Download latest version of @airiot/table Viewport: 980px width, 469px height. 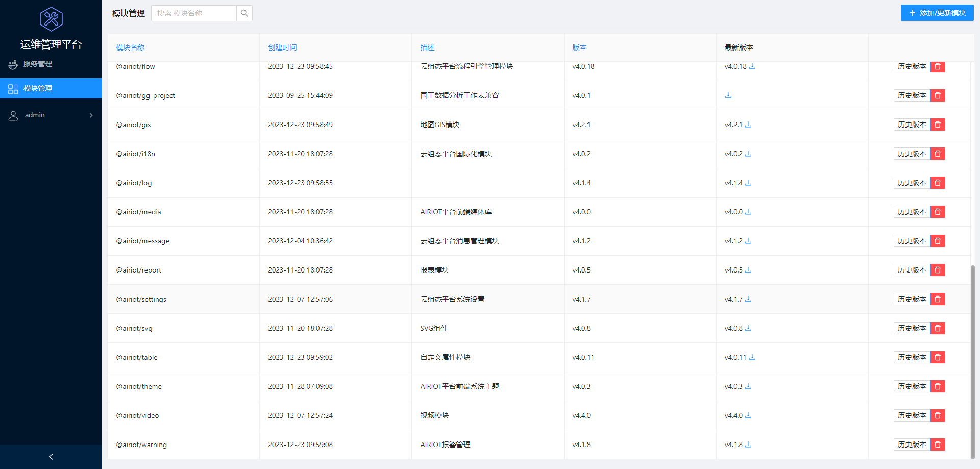(752, 357)
